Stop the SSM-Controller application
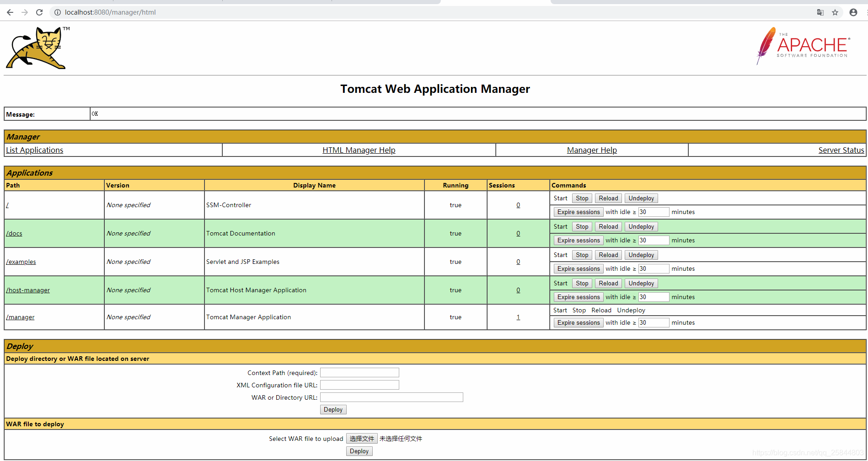 (x=582, y=198)
